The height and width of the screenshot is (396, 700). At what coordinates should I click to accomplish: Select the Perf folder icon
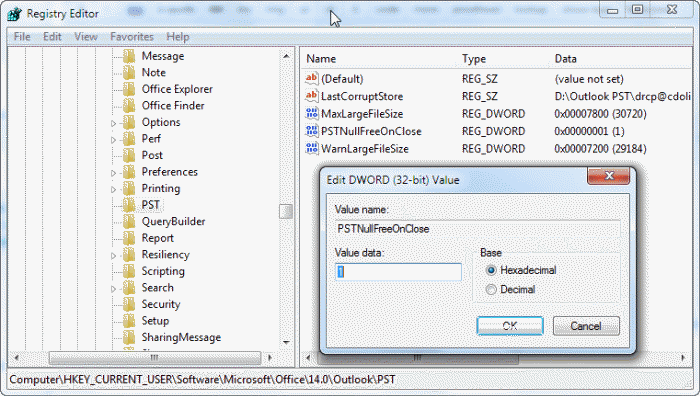(129, 138)
